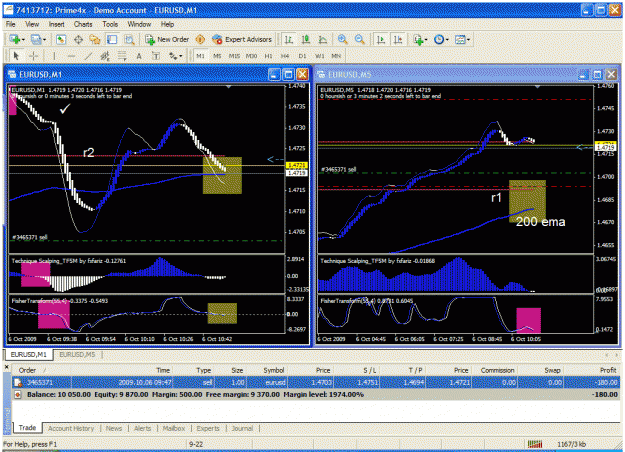Show the Data Window crosshair icon
This screenshot has height=452, width=625.
click(x=78, y=39)
